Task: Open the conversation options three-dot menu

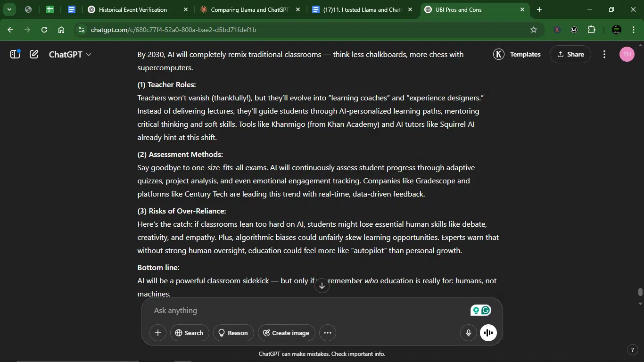Action: pyautogui.click(x=604, y=54)
